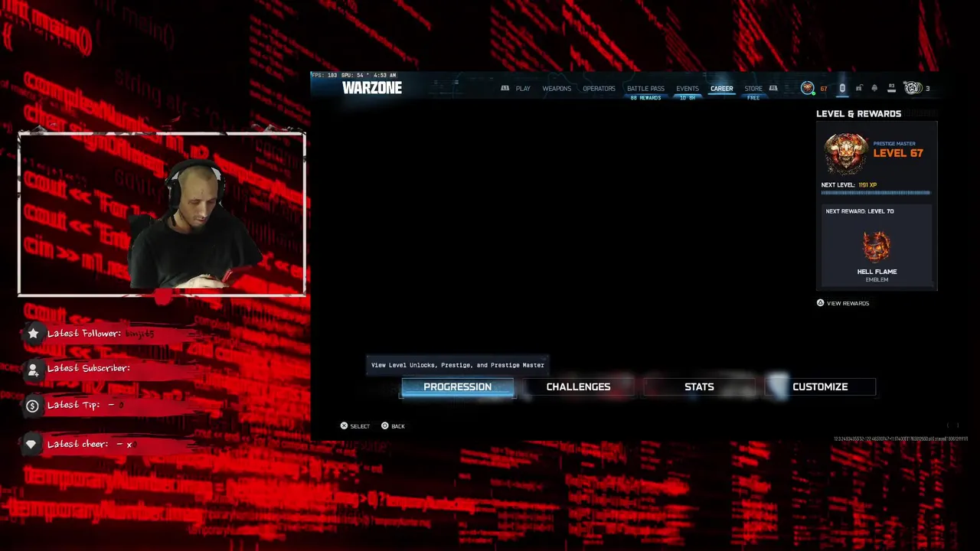Click the friends count '3' in top bar

928,89
